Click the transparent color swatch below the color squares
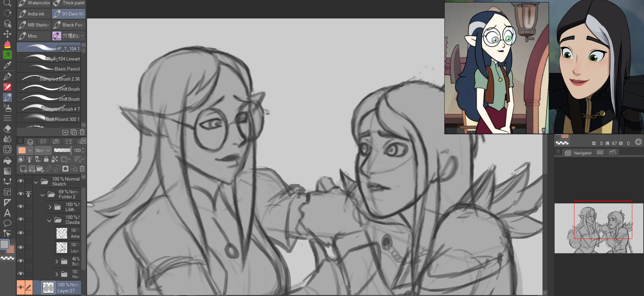Screen dimensions: 644x296 point(7,258)
